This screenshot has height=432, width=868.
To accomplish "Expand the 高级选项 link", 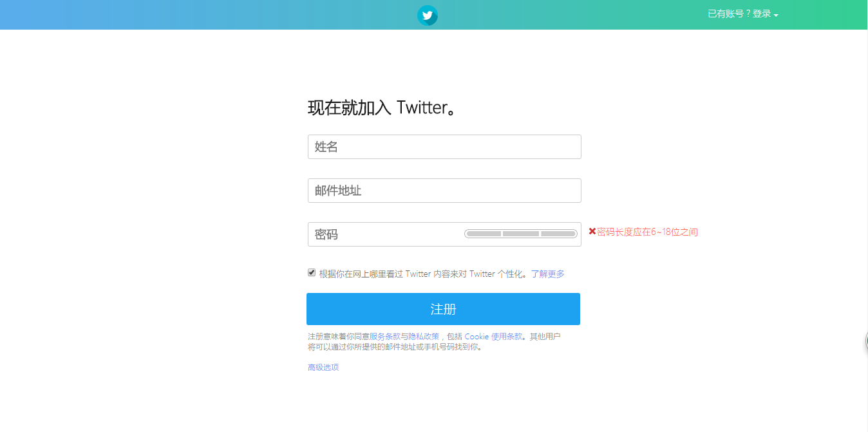I will [323, 367].
